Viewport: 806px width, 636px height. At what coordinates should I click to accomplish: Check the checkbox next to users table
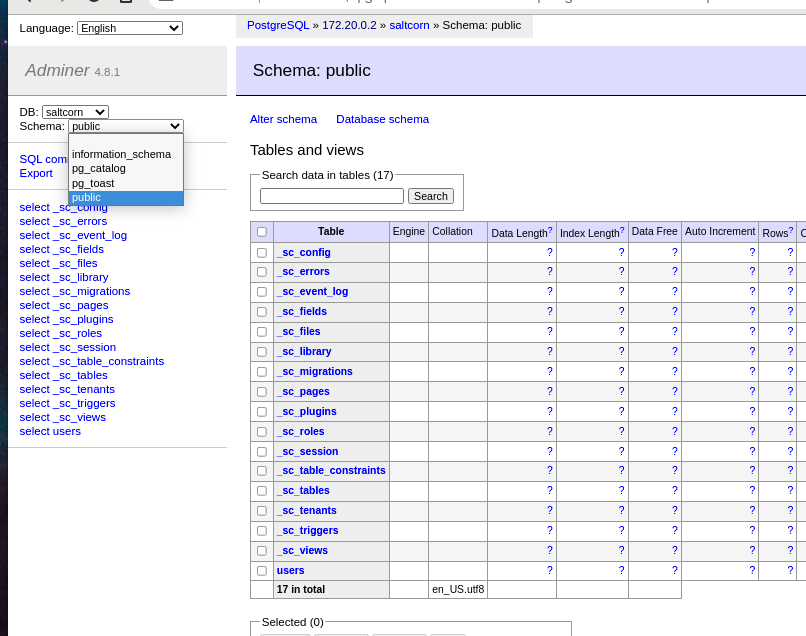[261, 570]
